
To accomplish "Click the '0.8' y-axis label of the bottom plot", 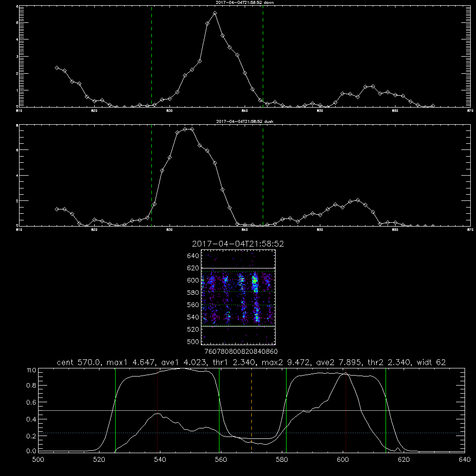I will pos(31,386).
